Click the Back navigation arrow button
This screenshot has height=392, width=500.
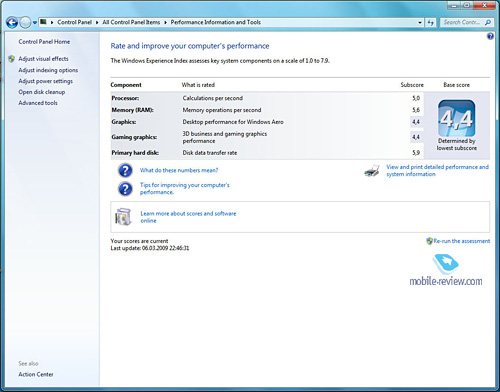pos(12,23)
